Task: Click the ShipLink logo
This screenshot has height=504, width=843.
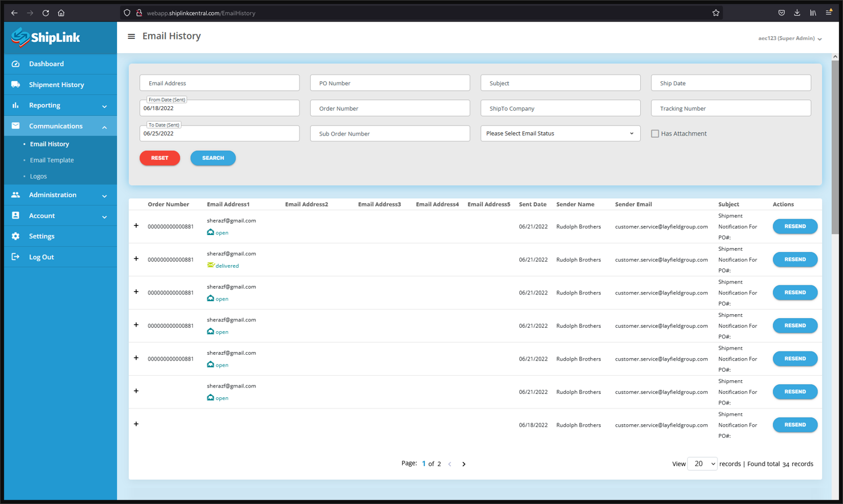Action: point(46,38)
